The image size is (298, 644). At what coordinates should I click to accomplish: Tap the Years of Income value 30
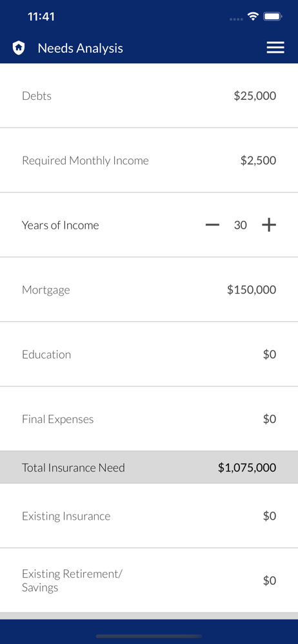click(241, 225)
